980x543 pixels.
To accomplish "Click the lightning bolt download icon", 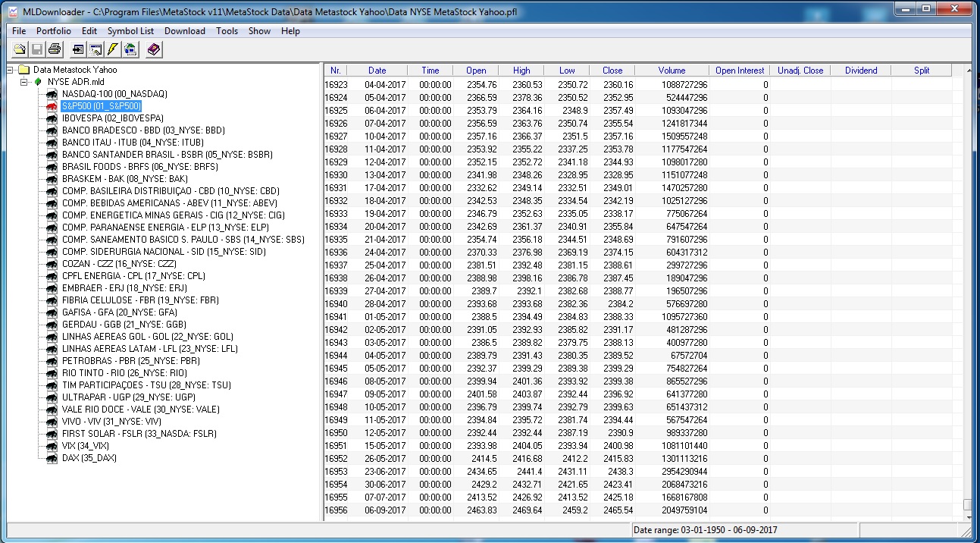I will coord(113,50).
